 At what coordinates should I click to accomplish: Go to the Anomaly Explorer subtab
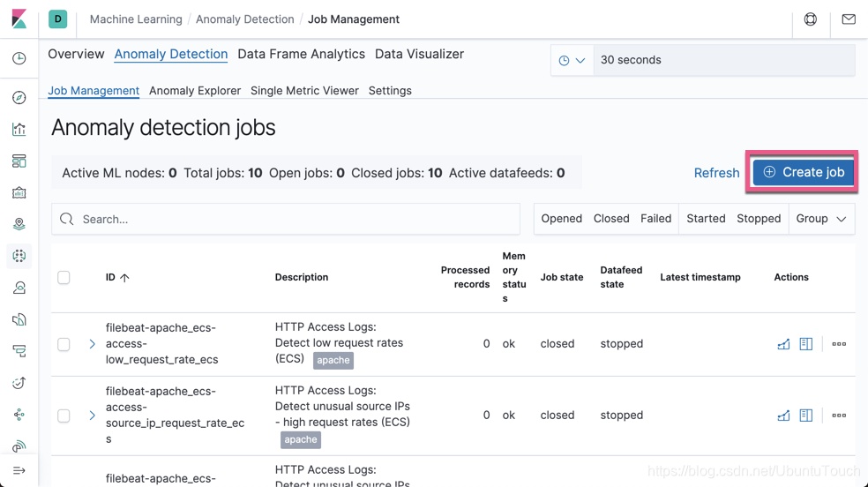(x=195, y=91)
